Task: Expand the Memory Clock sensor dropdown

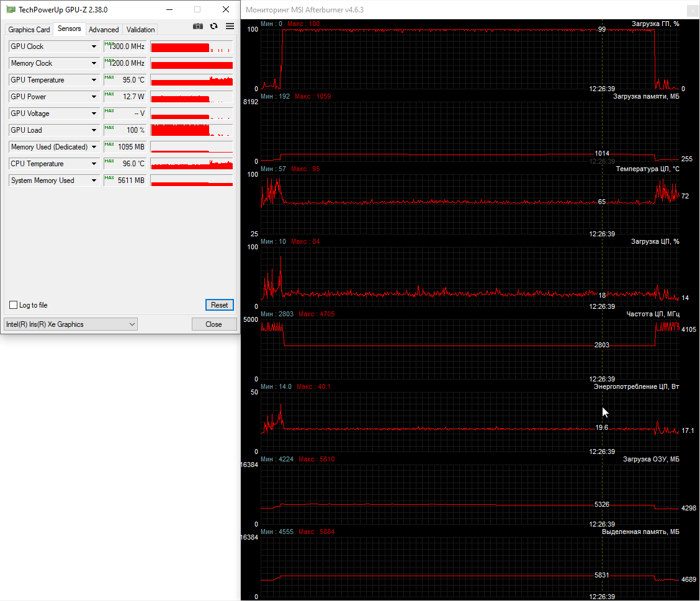Action: [94, 63]
